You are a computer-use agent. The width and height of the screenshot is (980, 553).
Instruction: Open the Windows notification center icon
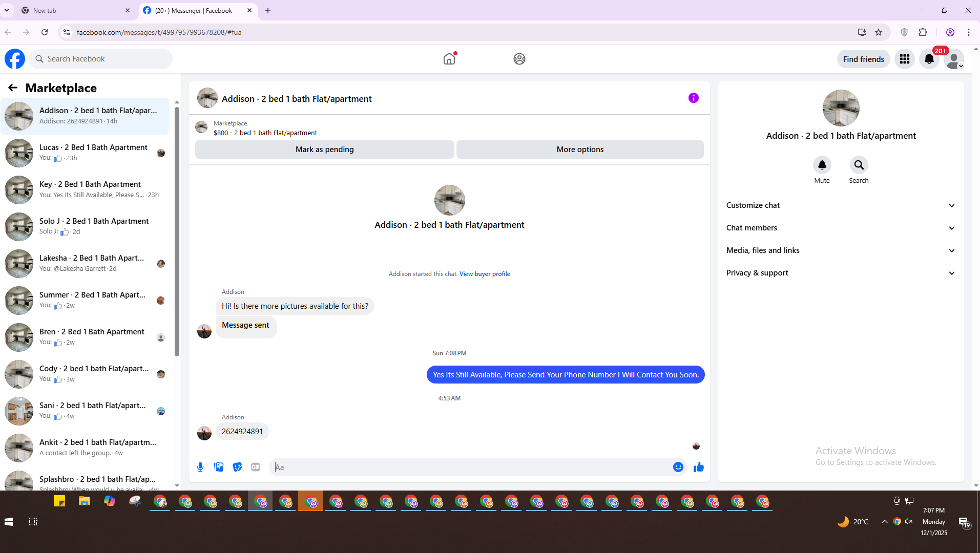coord(964,522)
